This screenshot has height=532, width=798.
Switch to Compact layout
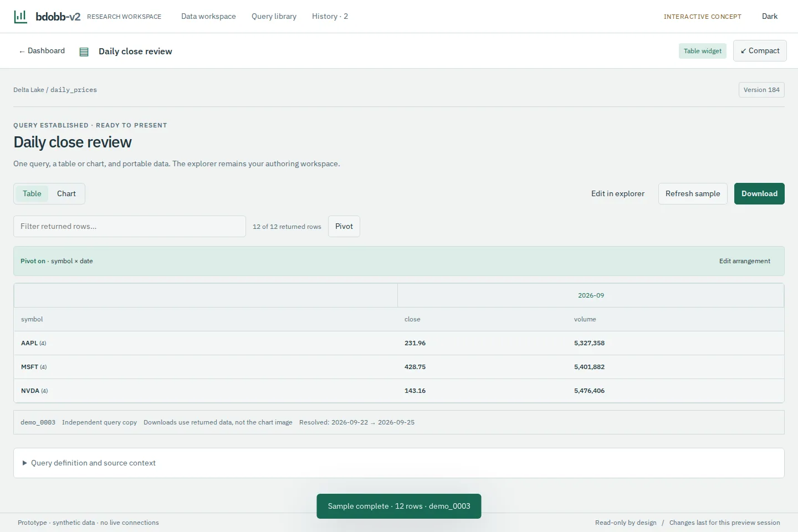click(x=760, y=50)
